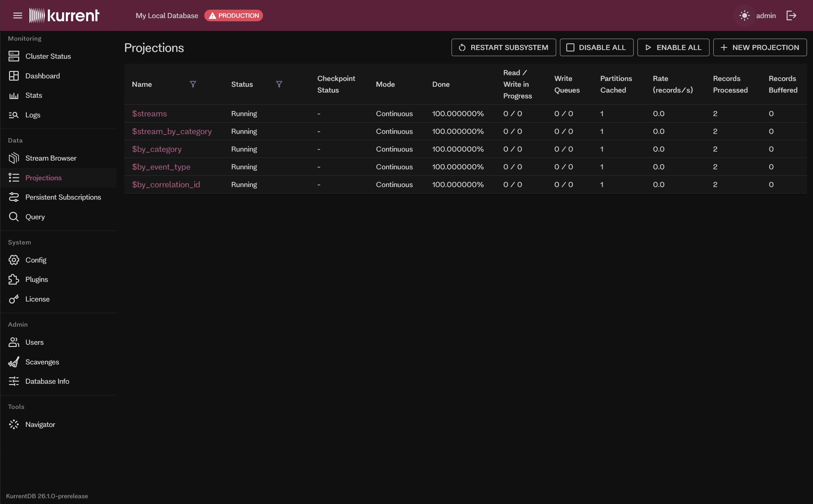Click the admin username
Viewport: 813px width, 504px height.
(x=766, y=16)
